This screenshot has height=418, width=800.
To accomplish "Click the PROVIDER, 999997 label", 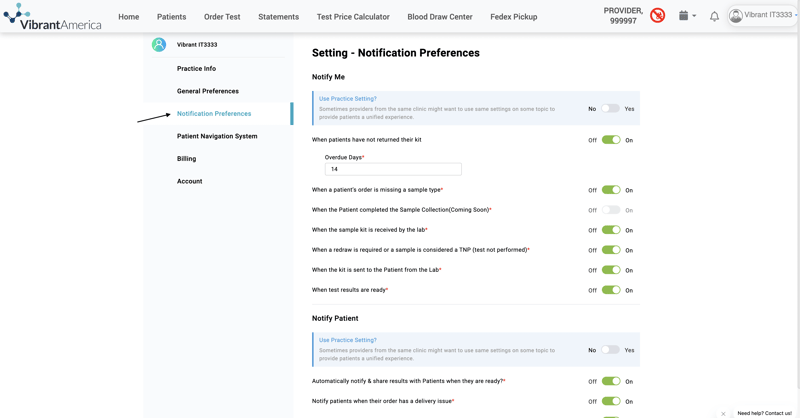I will [x=623, y=16].
